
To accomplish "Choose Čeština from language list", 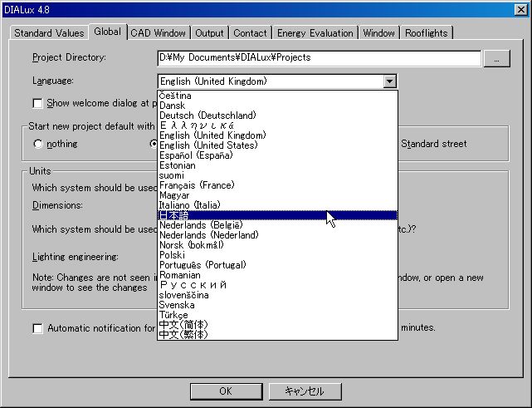I will tap(277, 96).
